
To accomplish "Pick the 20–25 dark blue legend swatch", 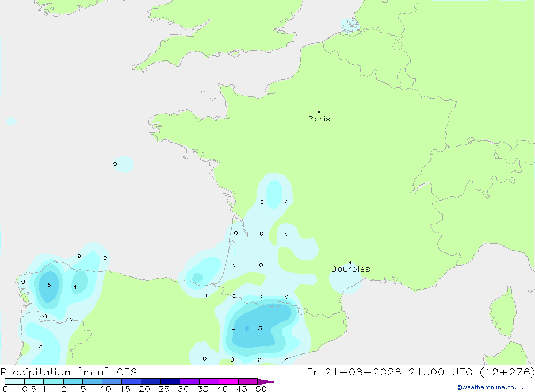I will (x=151, y=381).
